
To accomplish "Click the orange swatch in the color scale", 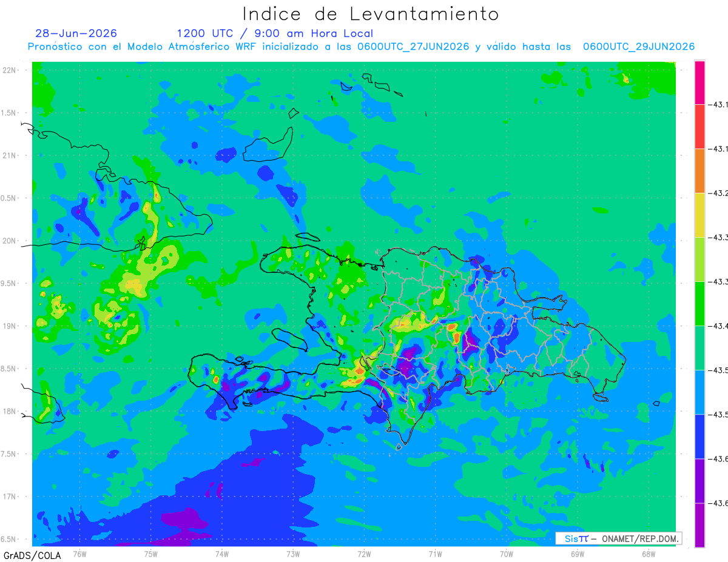I will 699,171.
